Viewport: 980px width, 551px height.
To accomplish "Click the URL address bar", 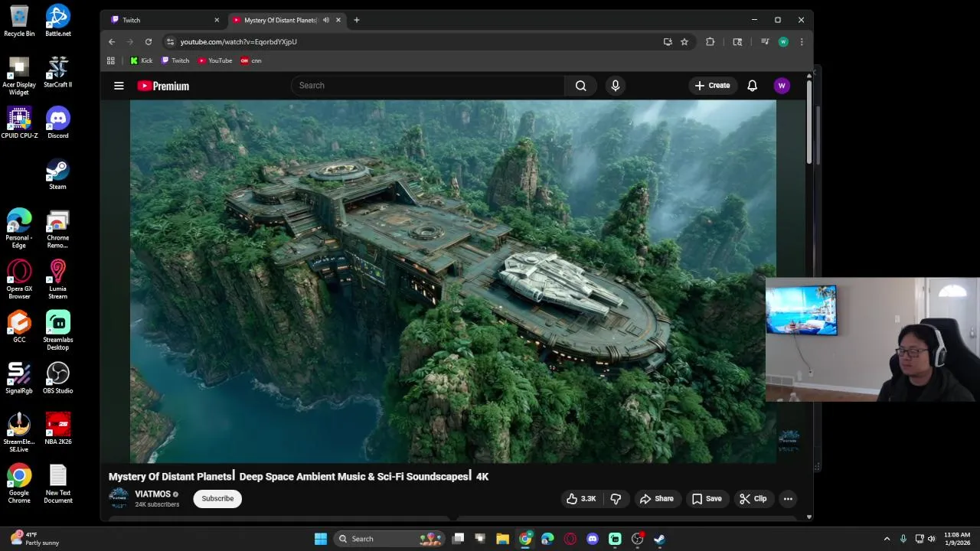I will 417,42.
